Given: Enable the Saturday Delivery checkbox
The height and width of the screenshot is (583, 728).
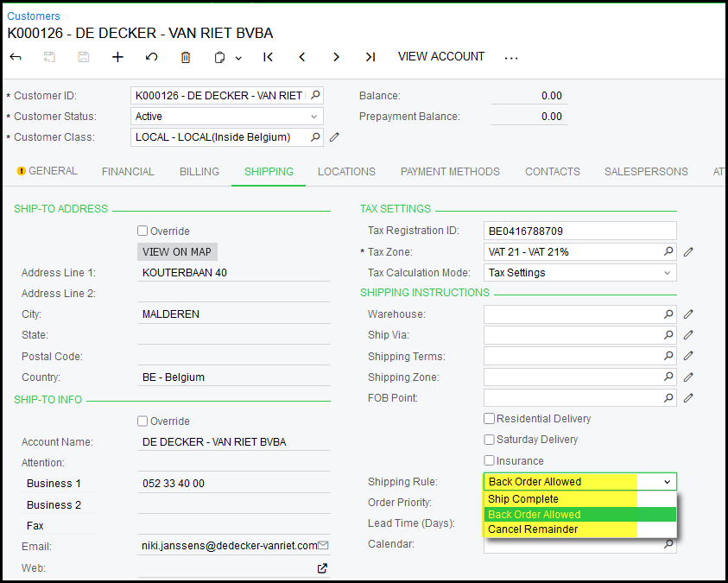Looking at the screenshot, I should [x=490, y=440].
